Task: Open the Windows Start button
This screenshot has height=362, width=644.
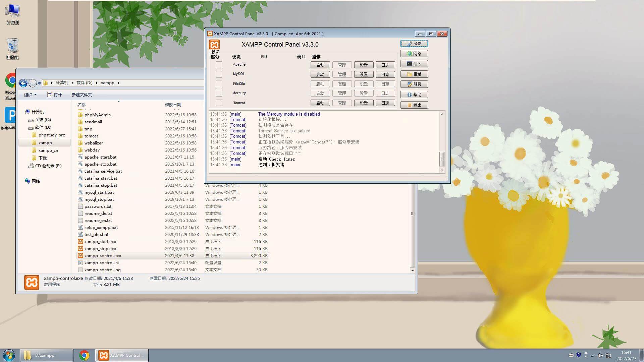Action: 9,355
